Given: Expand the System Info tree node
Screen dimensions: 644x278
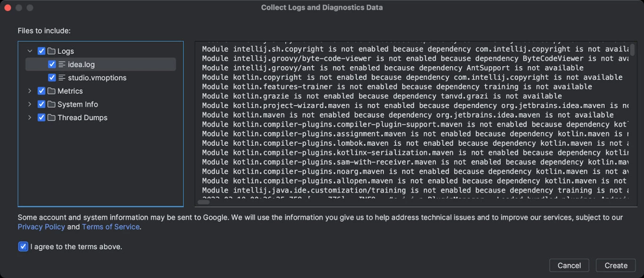Looking at the screenshot, I should pos(30,104).
